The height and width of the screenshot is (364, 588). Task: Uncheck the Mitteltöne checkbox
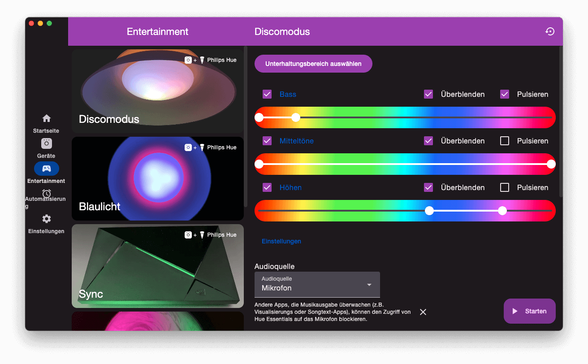click(267, 141)
